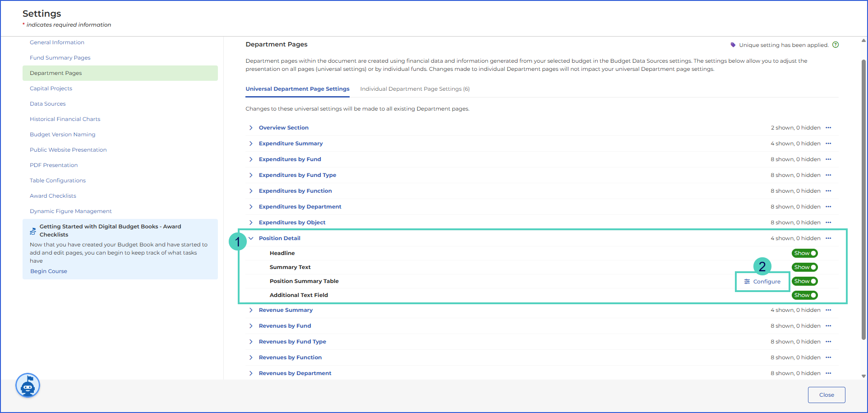Viewport: 868px width, 413px height.
Task: Open more options for Expenditures by Function
Action: tap(828, 191)
